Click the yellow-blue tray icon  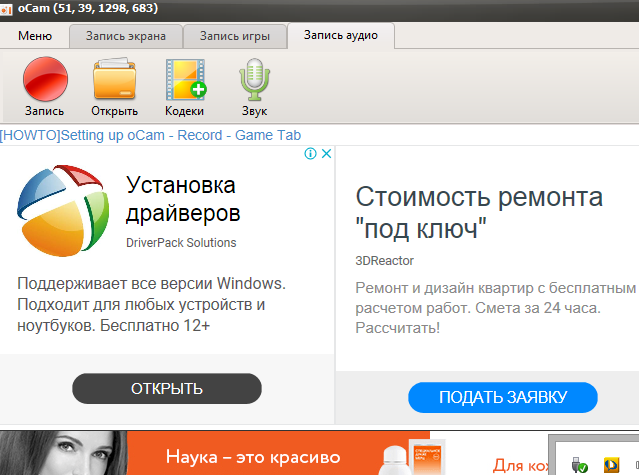[x=611, y=465]
